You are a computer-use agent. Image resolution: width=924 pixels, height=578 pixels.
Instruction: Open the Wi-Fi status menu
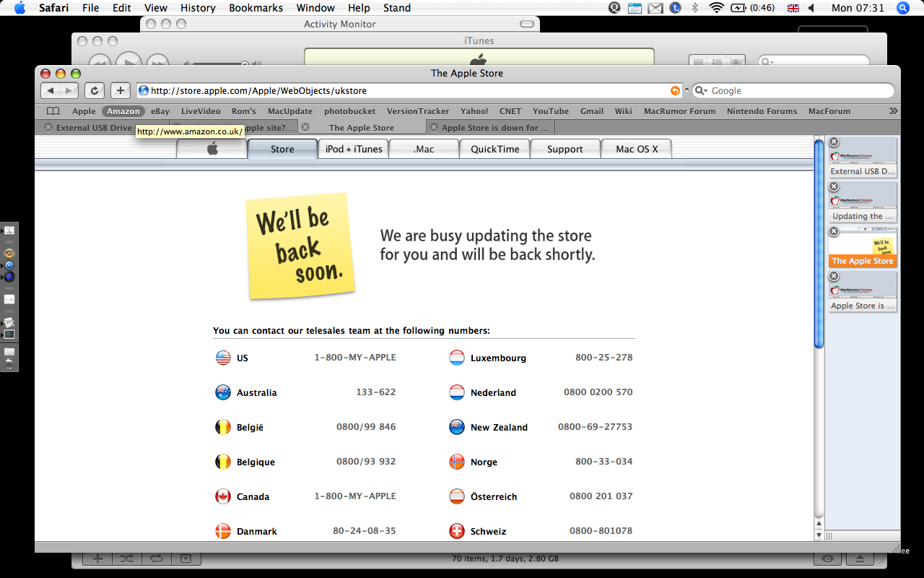tap(716, 8)
